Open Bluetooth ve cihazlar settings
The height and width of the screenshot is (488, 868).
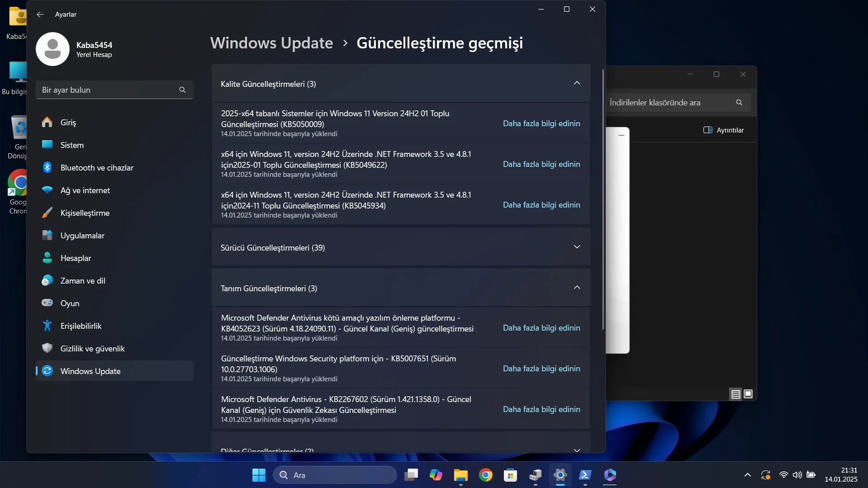click(114, 168)
